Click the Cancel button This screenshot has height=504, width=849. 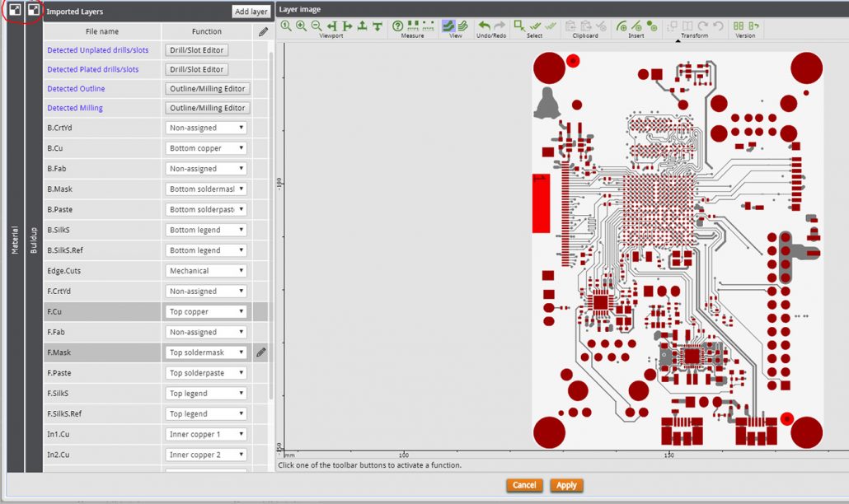coord(524,485)
